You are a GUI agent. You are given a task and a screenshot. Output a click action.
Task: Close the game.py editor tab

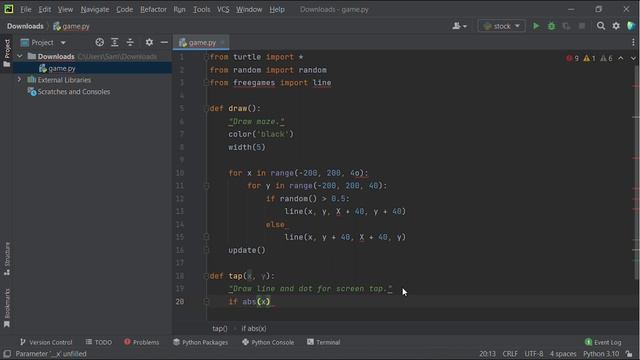[222, 42]
